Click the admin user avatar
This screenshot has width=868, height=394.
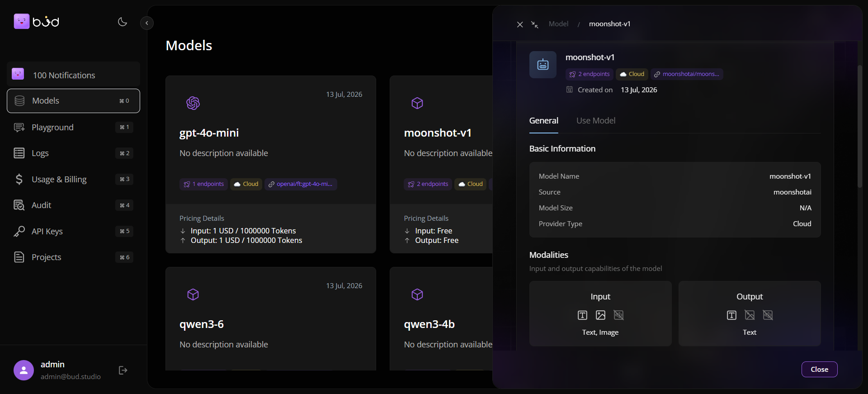tap(24, 370)
